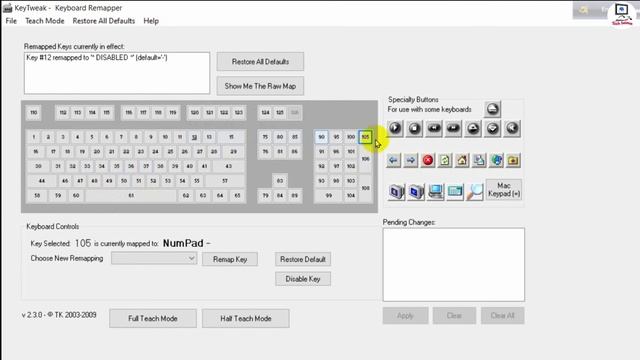The width and height of the screenshot is (640, 360).
Task: Click the Clear All button
Action: pyautogui.click(x=502, y=316)
